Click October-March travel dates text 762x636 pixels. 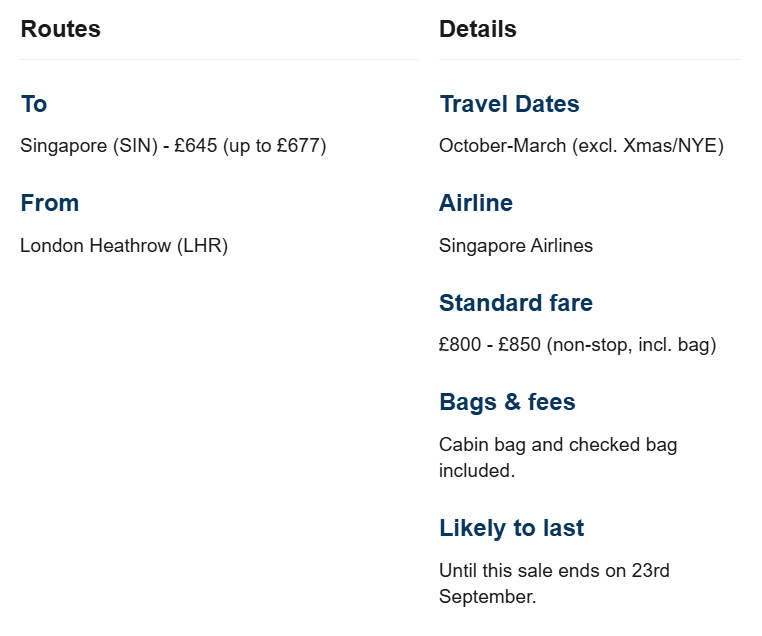coord(581,146)
